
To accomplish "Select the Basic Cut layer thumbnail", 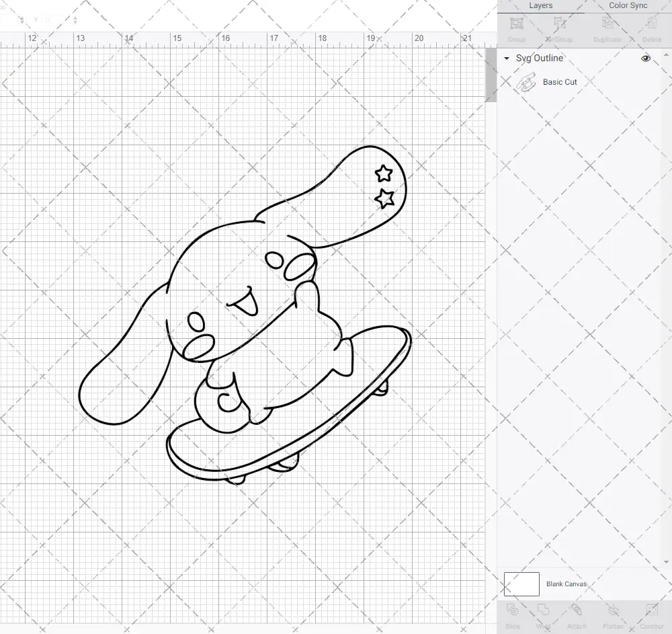I will click(526, 82).
